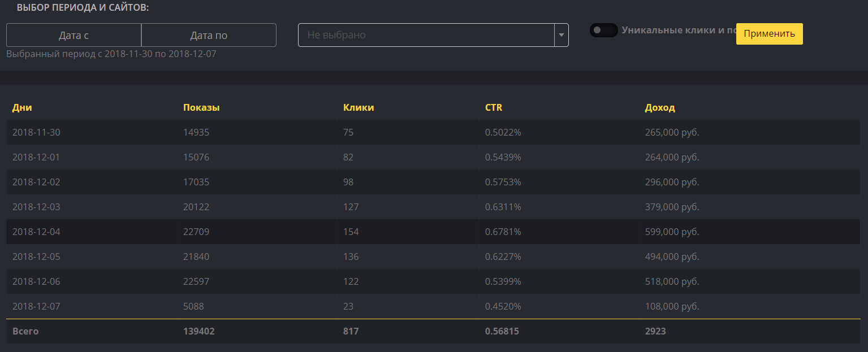868x352 pixels.
Task: Select the 2018-12-07 row date
Action: click(36, 306)
